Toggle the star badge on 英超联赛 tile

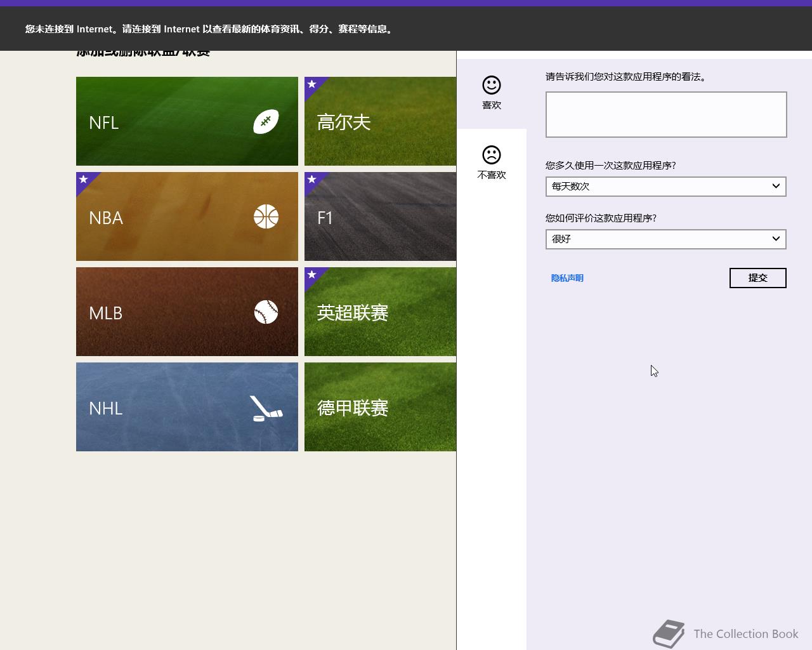click(x=312, y=275)
